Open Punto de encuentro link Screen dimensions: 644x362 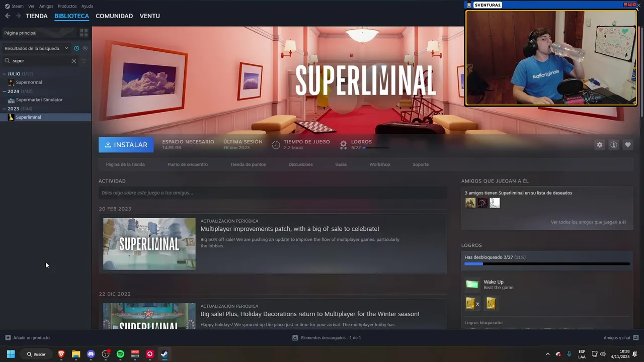[188, 164]
